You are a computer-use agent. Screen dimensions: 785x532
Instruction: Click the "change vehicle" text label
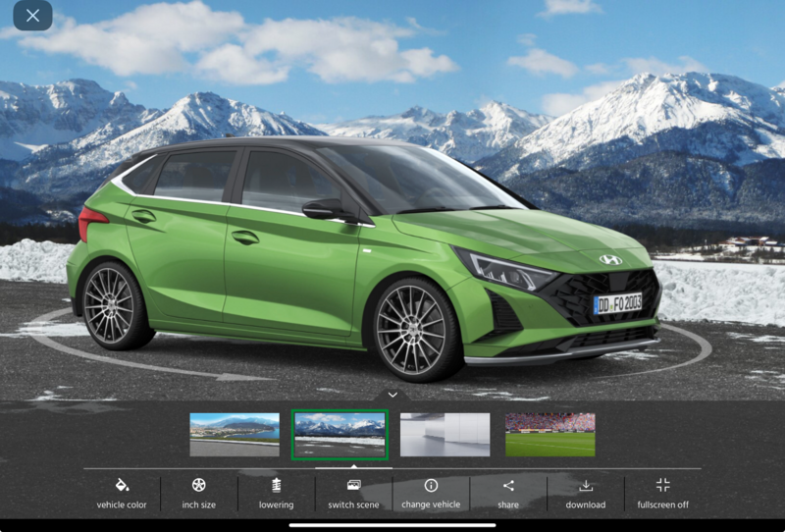(x=431, y=505)
